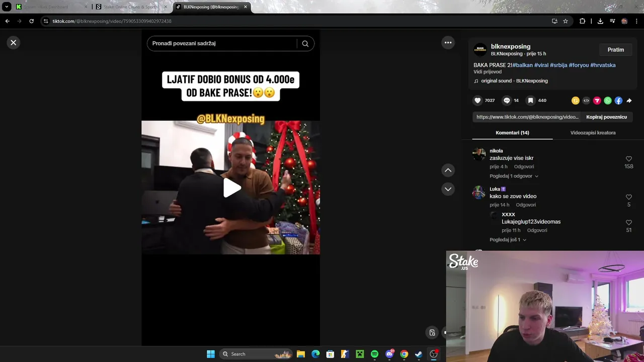Click the search magnifier icon in video search bar
Viewport: 644px width, 362px height.
click(x=305, y=43)
